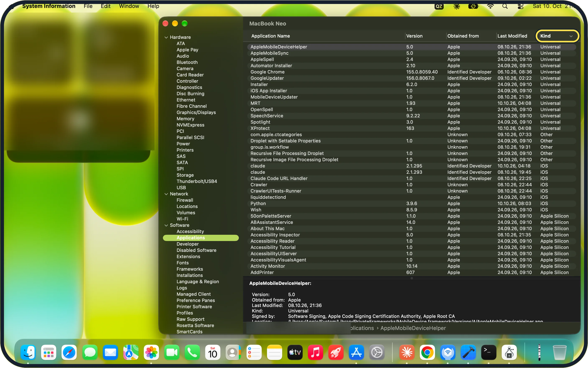The image size is (588, 368).
Task: Select Bluetooth in the sidebar
Action: (x=187, y=62)
